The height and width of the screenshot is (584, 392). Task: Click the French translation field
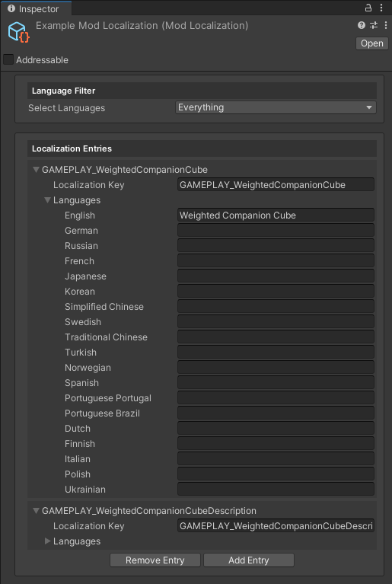[x=276, y=261]
